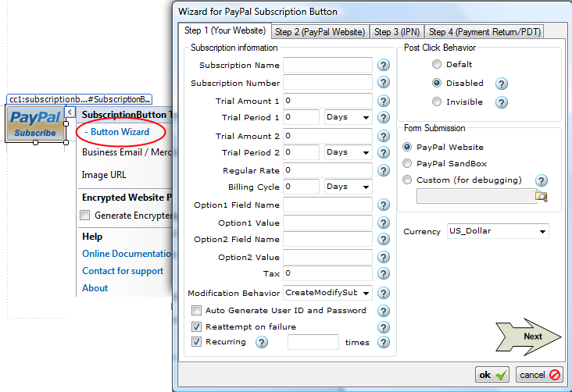This screenshot has width=572, height=392.
Task: Choose PayPal Website form submission
Action: tap(407, 147)
